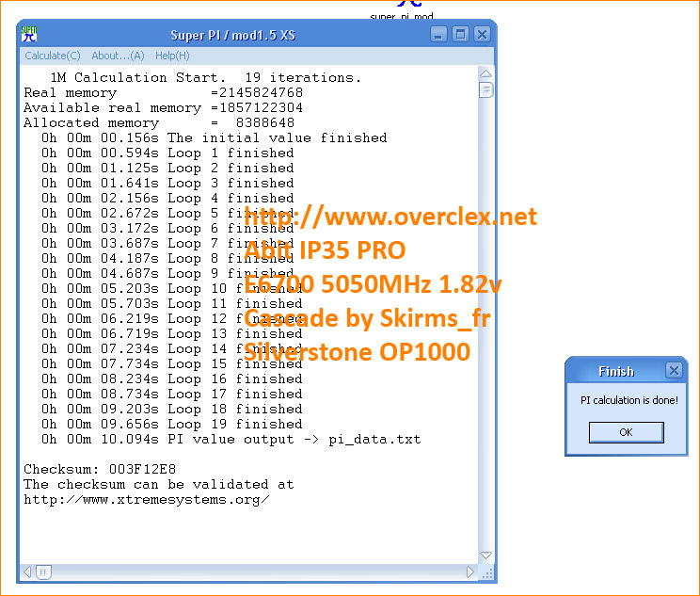The width and height of the screenshot is (700, 596).
Task: Click the 'Loop 13 finished' line
Action: 172,334
